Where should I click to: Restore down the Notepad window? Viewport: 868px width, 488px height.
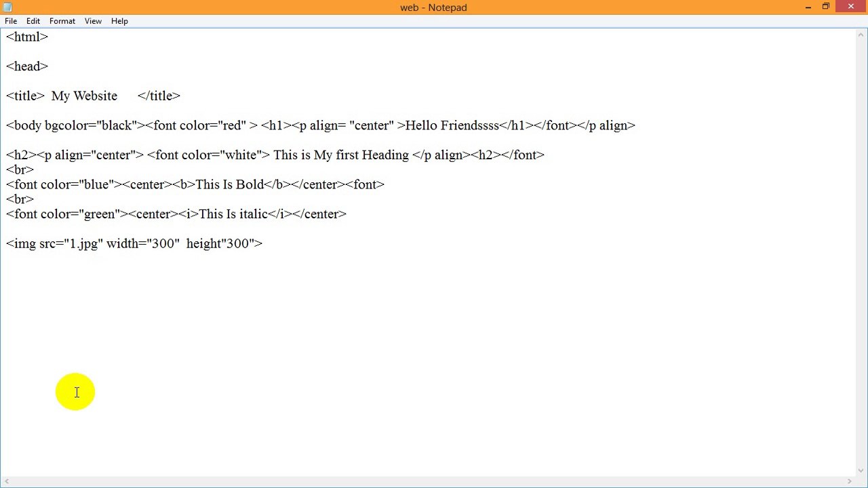(826, 7)
